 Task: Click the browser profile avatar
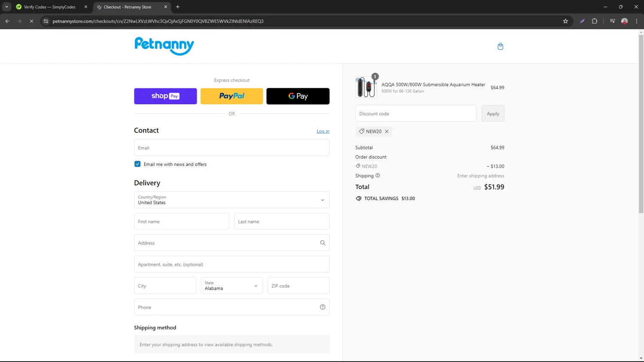tap(625, 21)
